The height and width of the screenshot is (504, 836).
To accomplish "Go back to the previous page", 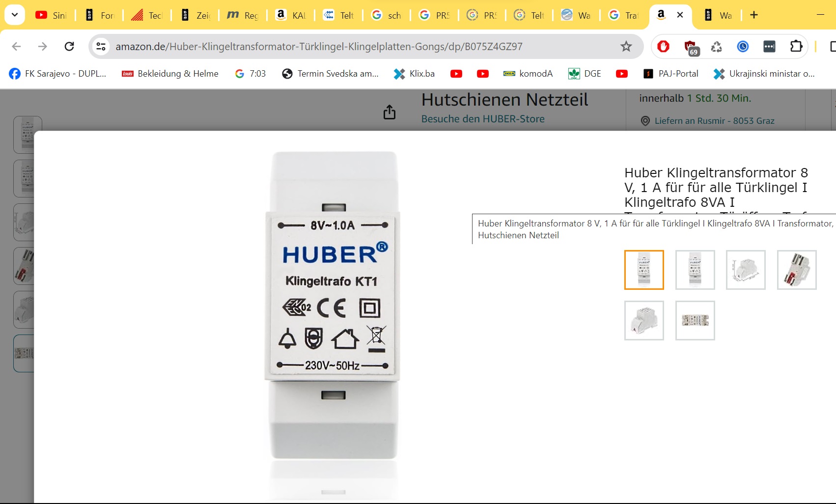I will [x=16, y=46].
